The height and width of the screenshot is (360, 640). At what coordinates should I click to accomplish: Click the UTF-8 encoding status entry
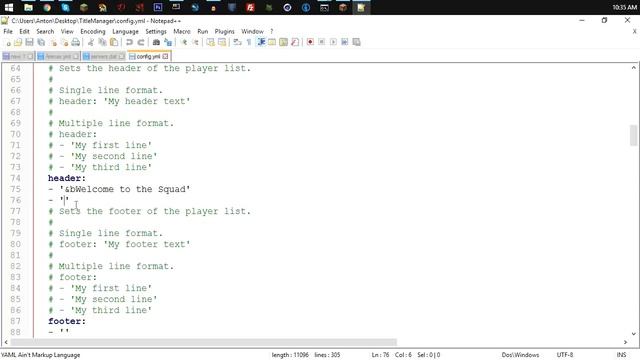coord(565,355)
